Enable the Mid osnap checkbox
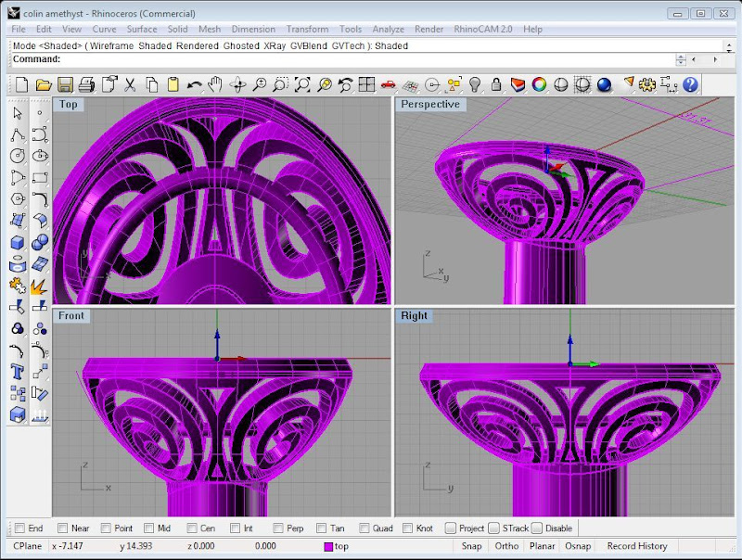The height and width of the screenshot is (560, 742). coord(150,528)
